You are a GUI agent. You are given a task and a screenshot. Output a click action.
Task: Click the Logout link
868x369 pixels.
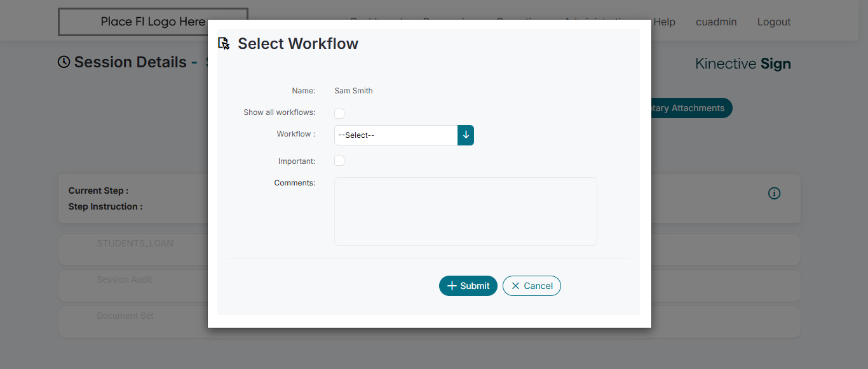774,22
